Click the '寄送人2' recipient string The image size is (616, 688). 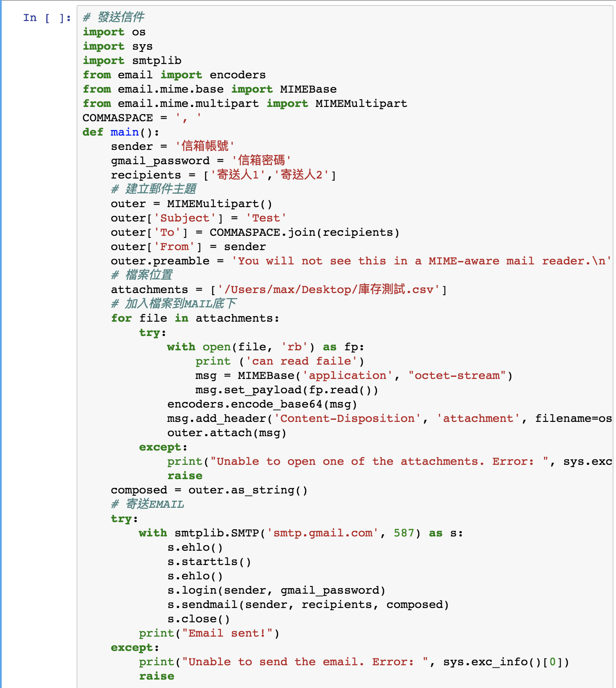pos(302,175)
